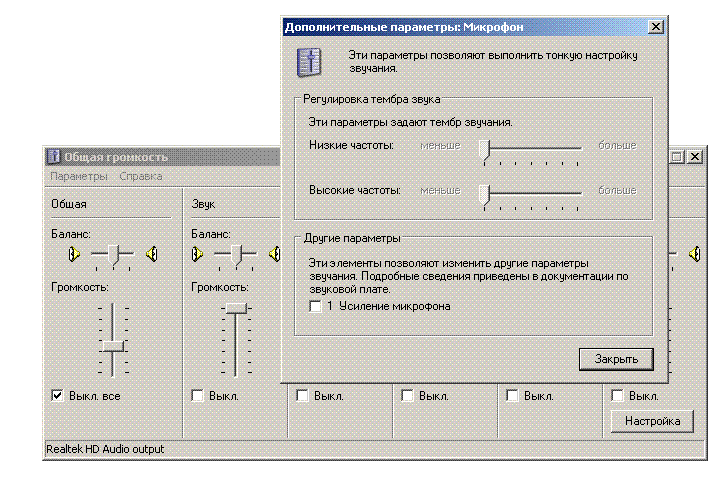The image size is (725, 492).
Task: Close the Дополнительные параметры dialog with X
Action: click(x=655, y=28)
